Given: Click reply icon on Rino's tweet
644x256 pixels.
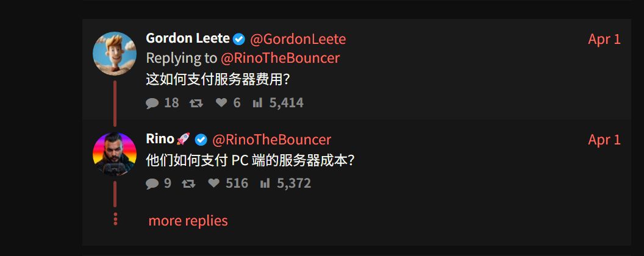Looking at the screenshot, I should (152, 183).
